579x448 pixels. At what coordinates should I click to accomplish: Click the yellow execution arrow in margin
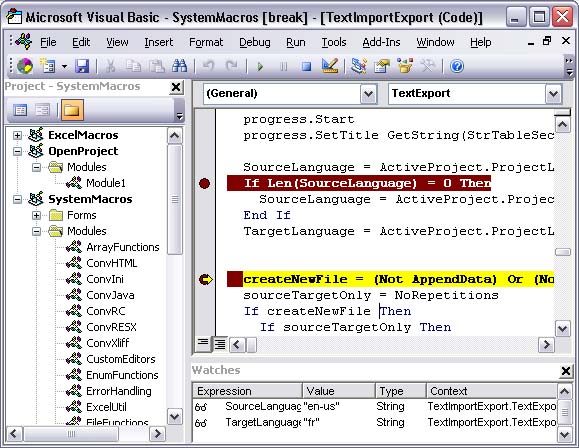coord(206,280)
